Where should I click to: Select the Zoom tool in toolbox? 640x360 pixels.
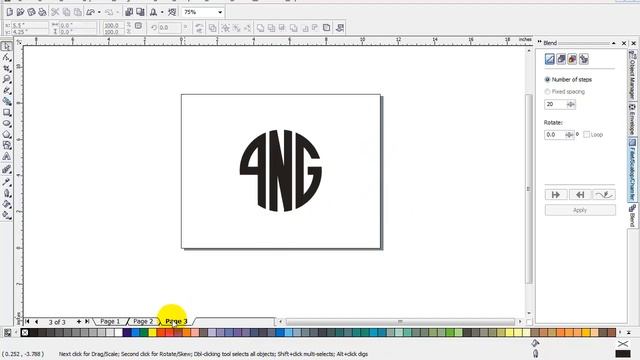coord(7,79)
